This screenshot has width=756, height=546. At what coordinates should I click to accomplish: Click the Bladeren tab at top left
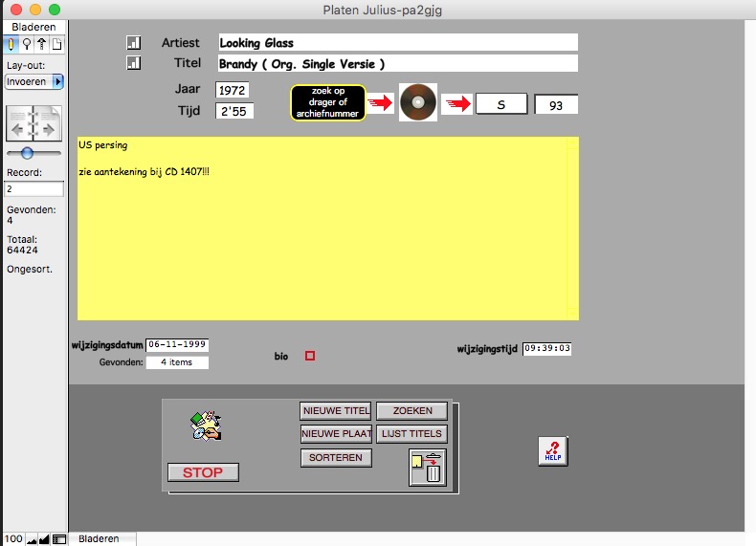click(33, 28)
